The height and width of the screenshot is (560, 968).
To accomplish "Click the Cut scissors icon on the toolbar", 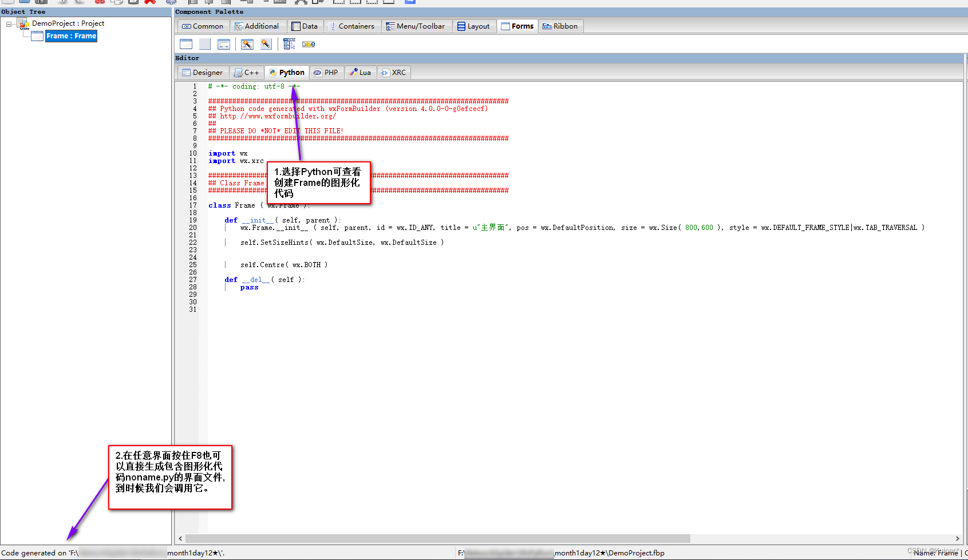I will click(100, 2).
